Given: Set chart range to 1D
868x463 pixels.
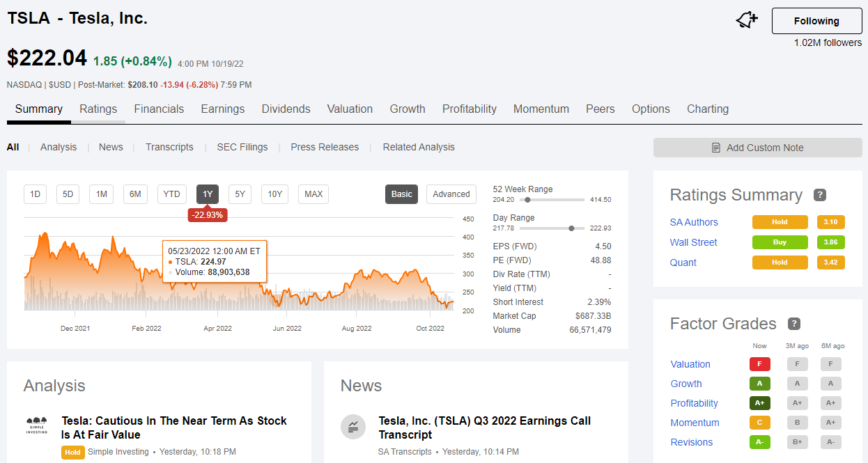Looking at the screenshot, I should click(x=36, y=194).
